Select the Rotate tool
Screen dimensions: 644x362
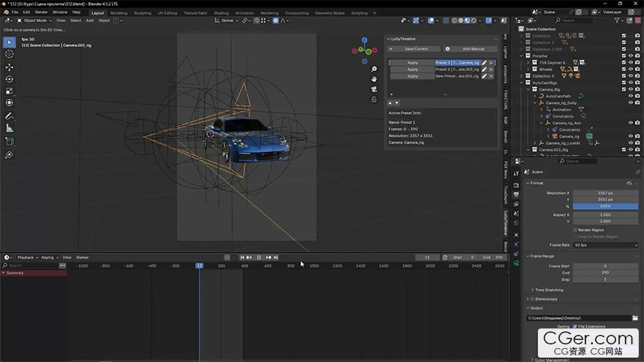[x=10, y=79]
